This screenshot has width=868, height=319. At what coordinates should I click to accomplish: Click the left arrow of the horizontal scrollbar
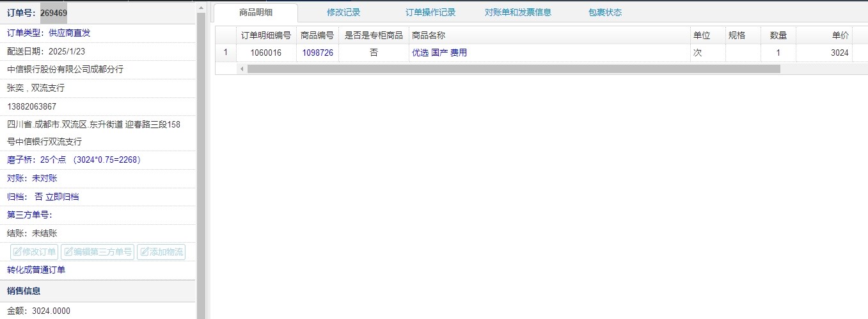242,69
